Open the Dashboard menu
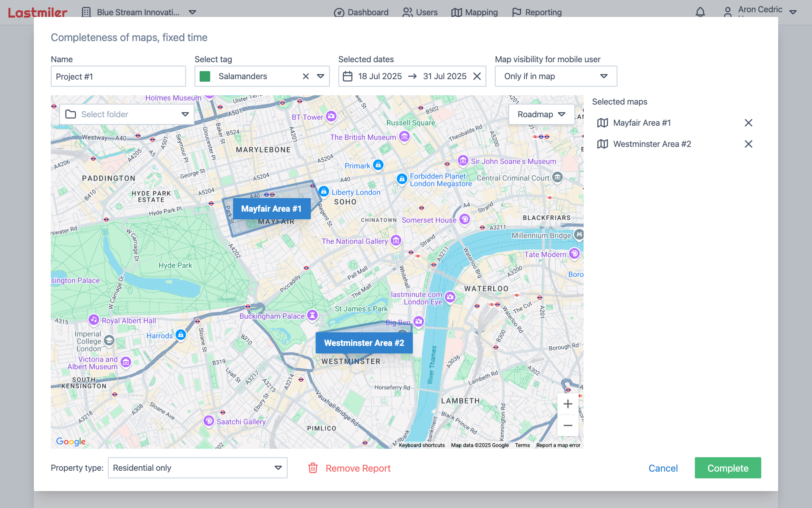Screen dimensions: 812x508 pyautogui.click(x=361, y=12)
